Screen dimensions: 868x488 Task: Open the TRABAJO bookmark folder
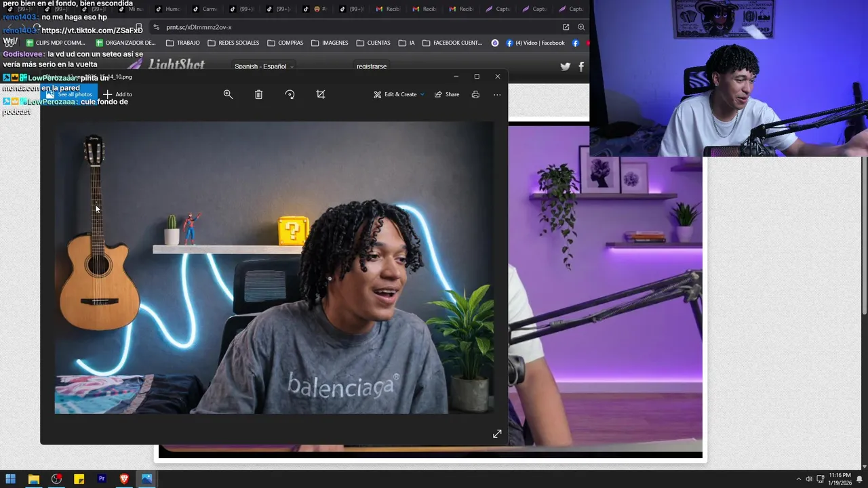click(x=182, y=43)
